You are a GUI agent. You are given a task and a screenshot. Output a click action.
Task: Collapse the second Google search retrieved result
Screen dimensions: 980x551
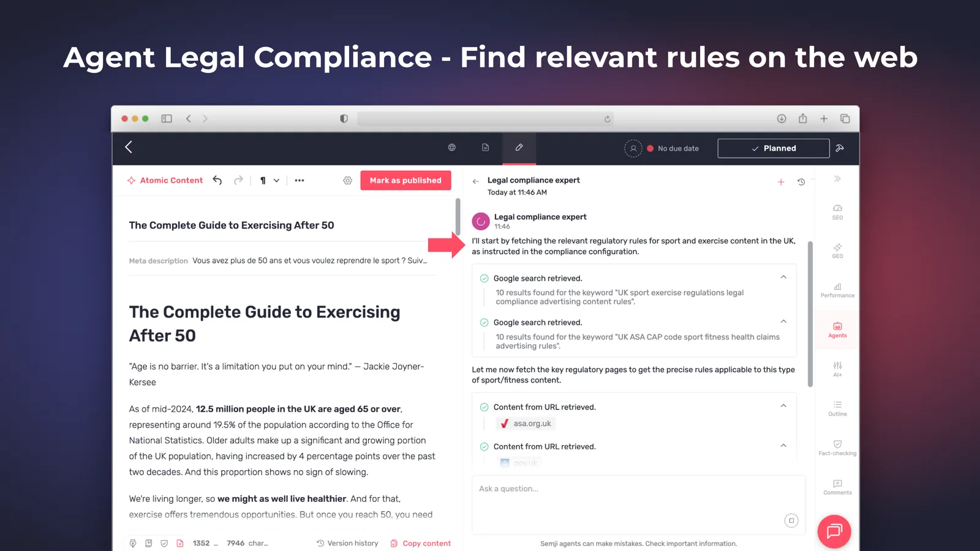(783, 321)
